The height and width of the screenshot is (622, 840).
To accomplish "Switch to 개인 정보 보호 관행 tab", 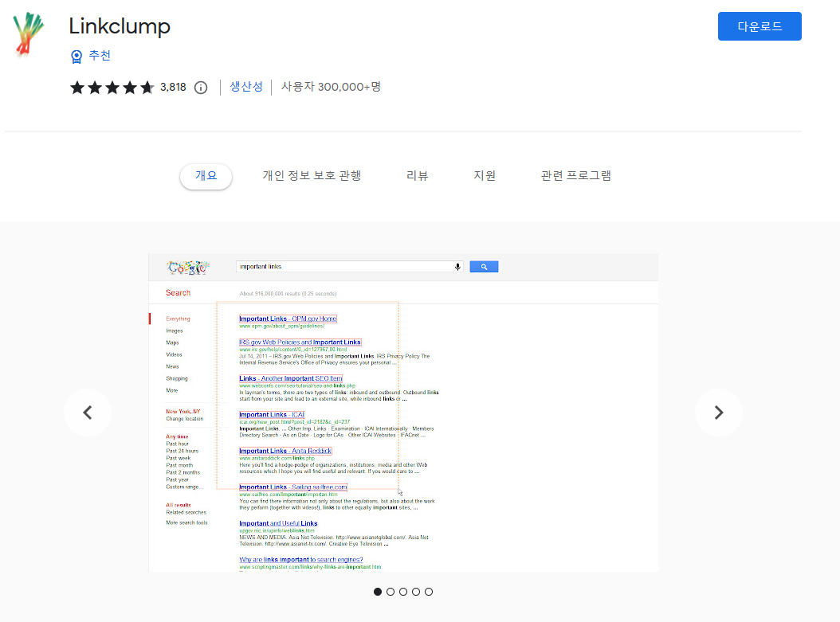I will (x=312, y=176).
